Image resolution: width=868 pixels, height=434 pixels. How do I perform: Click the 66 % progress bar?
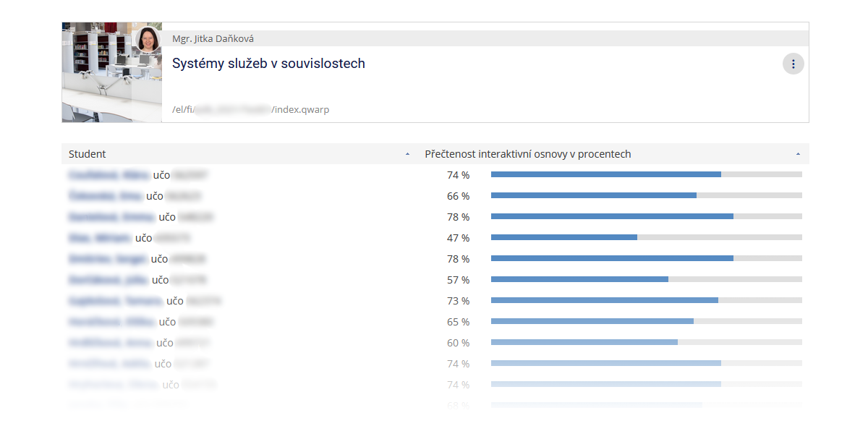tap(646, 195)
